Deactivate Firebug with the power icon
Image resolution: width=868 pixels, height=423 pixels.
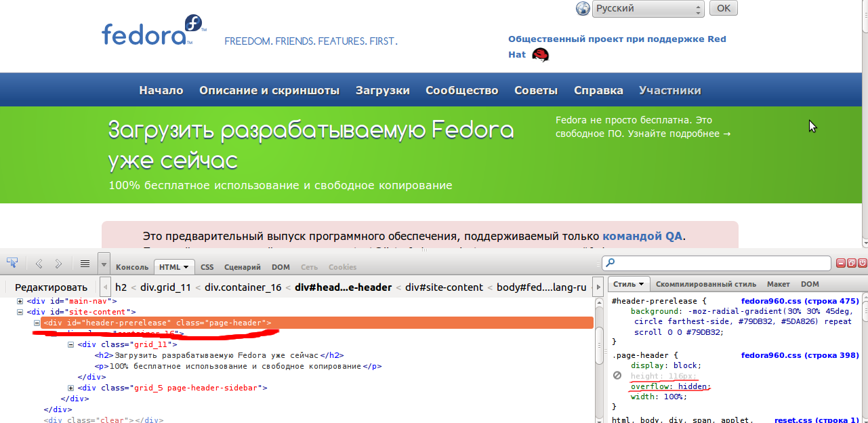point(862,263)
